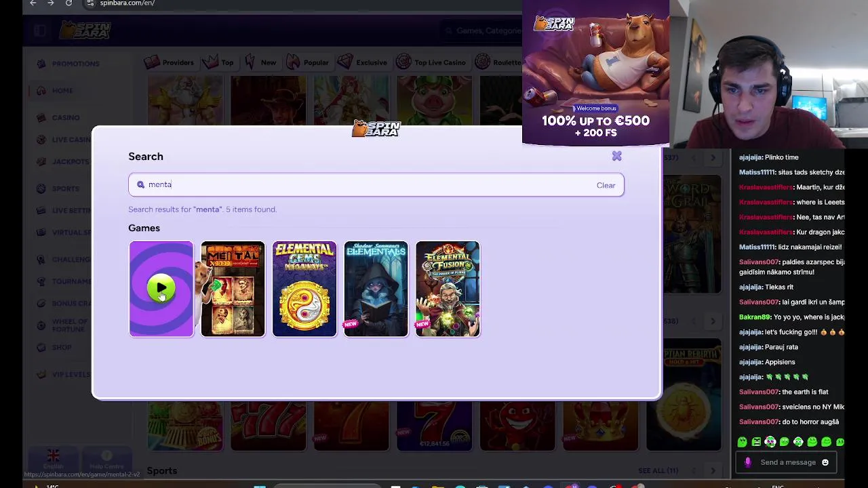Open Elemental Gems Megaways game
Viewport: 868px width, 488px height.
pos(304,289)
